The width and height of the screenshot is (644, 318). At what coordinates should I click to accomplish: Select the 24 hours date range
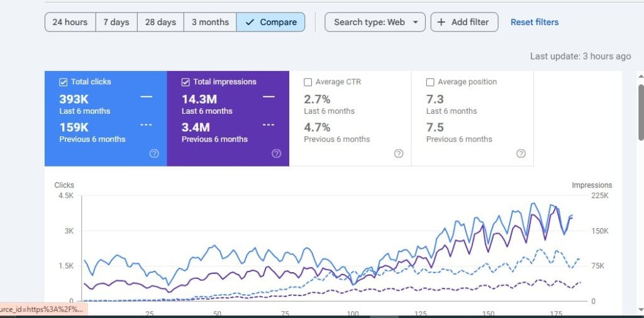(x=70, y=22)
